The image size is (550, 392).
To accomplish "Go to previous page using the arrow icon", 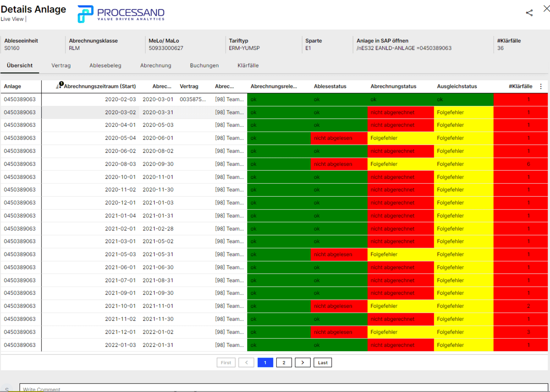I will pyautogui.click(x=246, y=362).
